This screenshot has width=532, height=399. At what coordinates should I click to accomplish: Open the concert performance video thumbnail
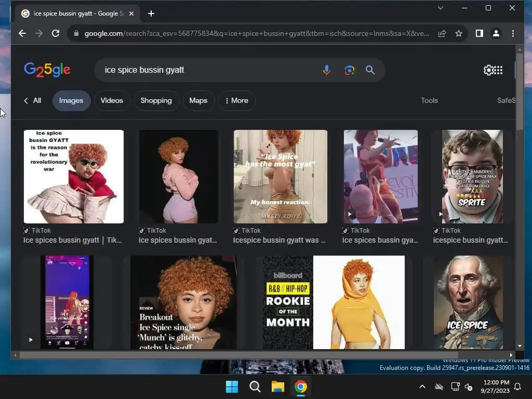[381, 177]
